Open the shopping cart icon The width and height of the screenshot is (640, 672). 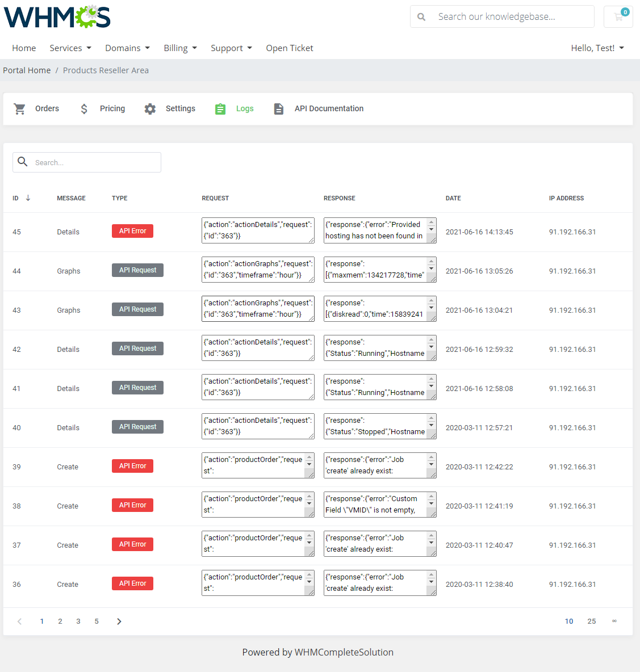point(618,16)
